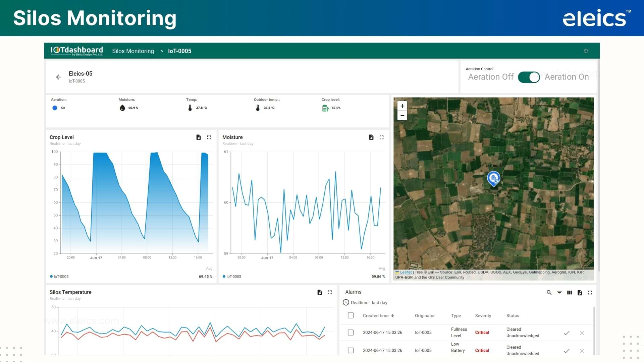
Task: Expand Moisture chart to fullscreen
Action: (x=382, y=137)
